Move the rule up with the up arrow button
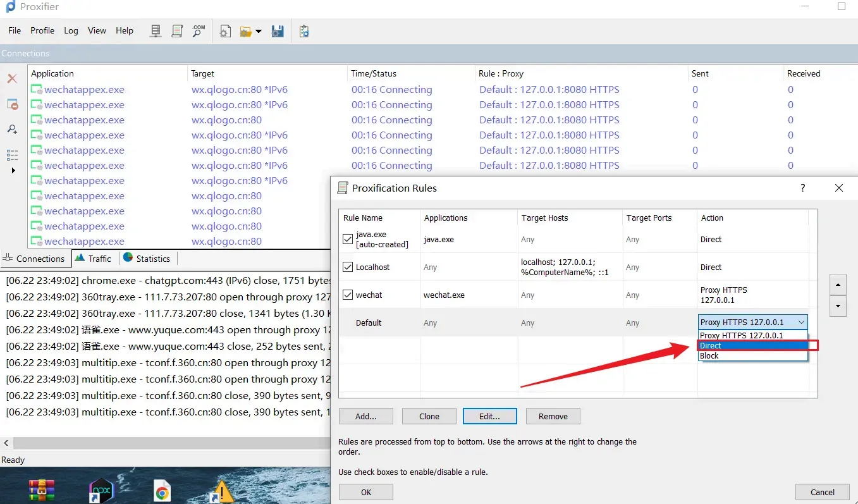The height and width of the screenshot is (504, 858). point(838,285)
